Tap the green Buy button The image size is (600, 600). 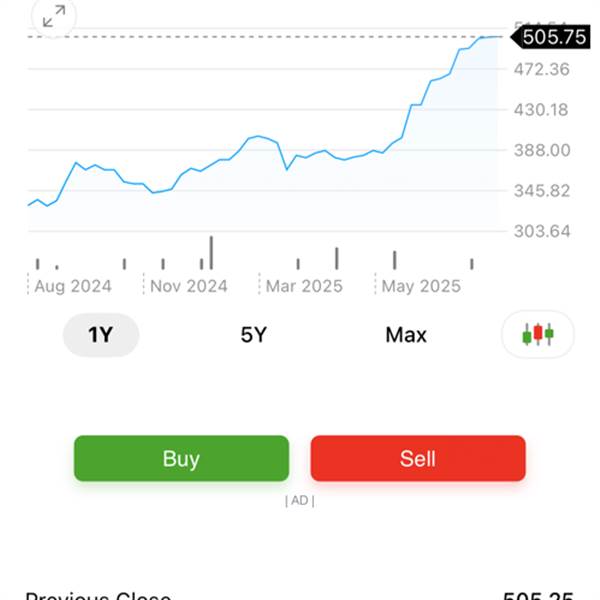click(x=181, y=458)
